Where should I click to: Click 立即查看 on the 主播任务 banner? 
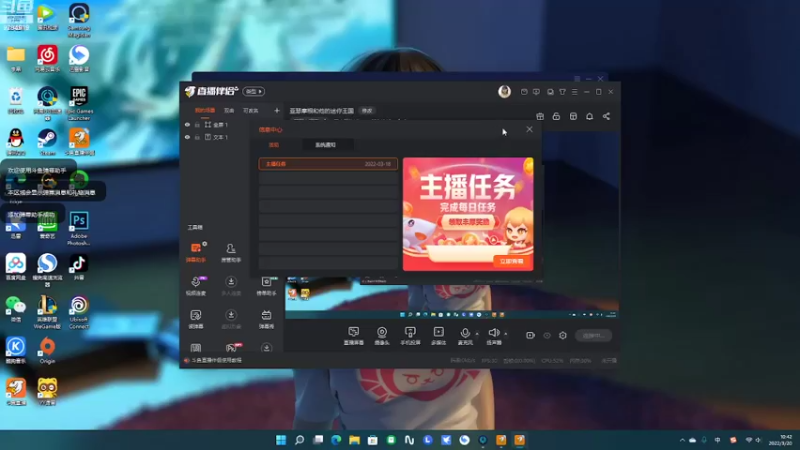point(511,261)
